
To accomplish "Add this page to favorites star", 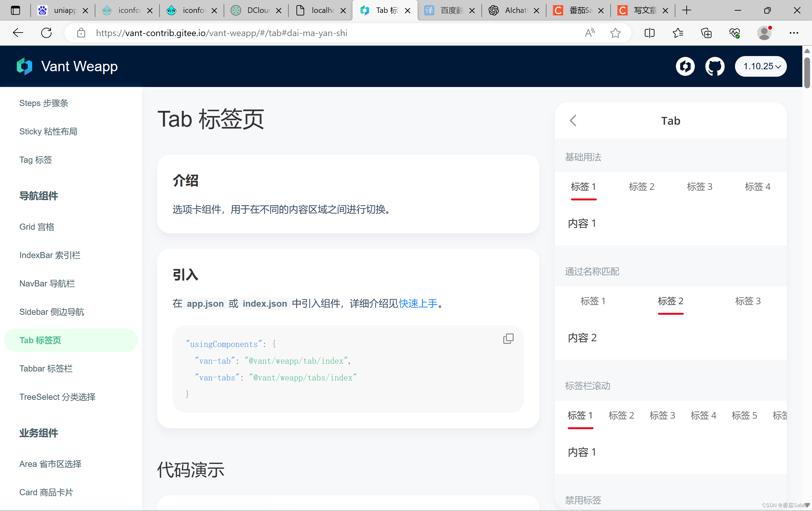I will click(x=615, y=33).
